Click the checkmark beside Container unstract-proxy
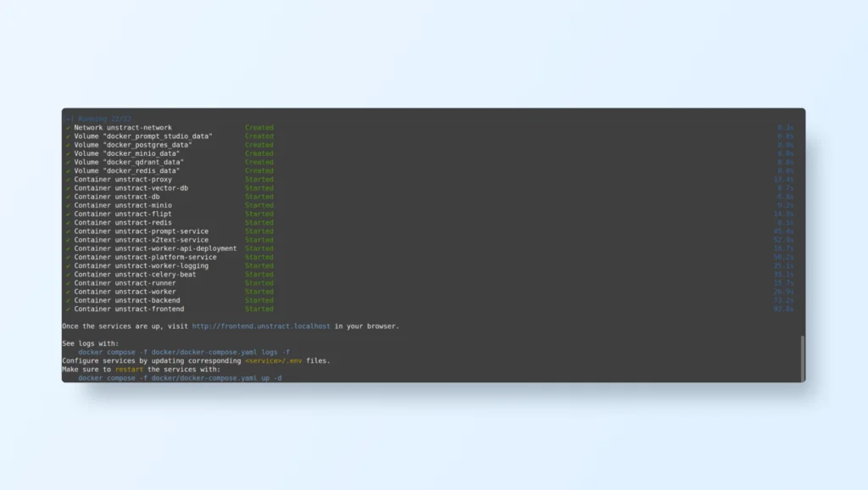Image resolution: width=868 pixels, height=490 pixels. click(x=68, y=180)
